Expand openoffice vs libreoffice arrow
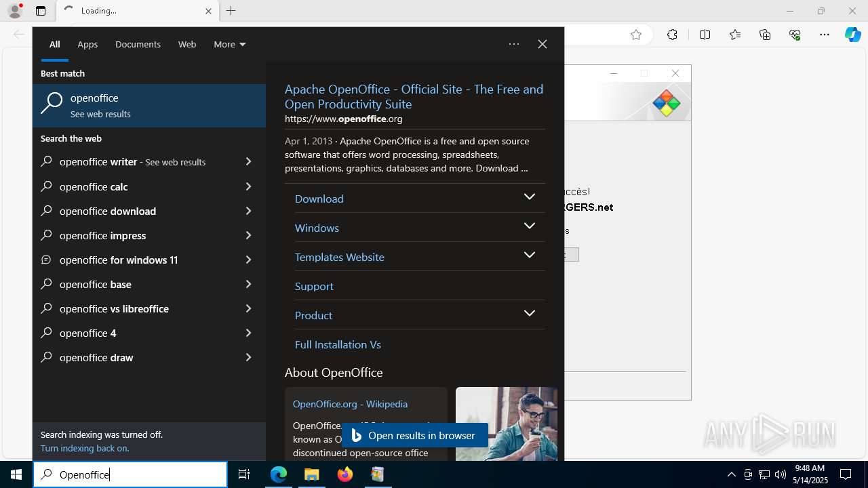This screenshot has height=488, width=868. tap(248, 308)
